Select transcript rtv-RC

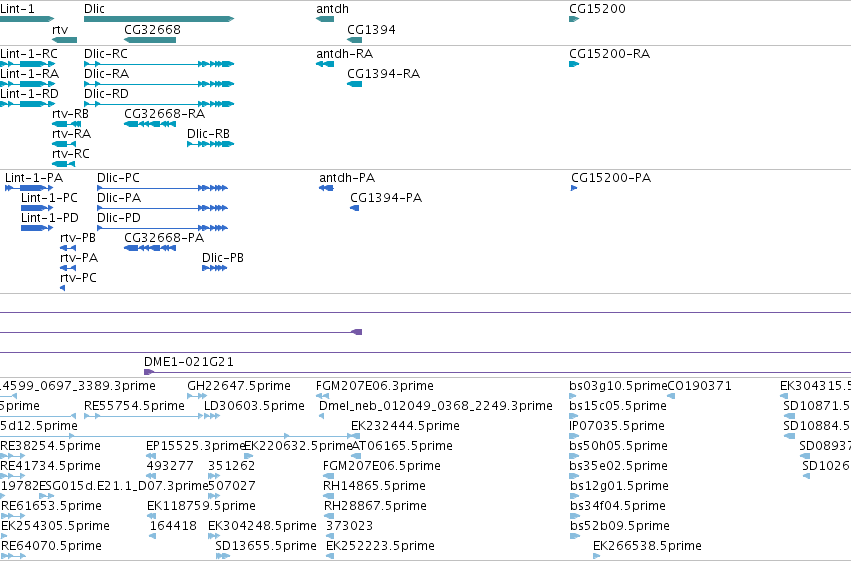pos(63,164)
